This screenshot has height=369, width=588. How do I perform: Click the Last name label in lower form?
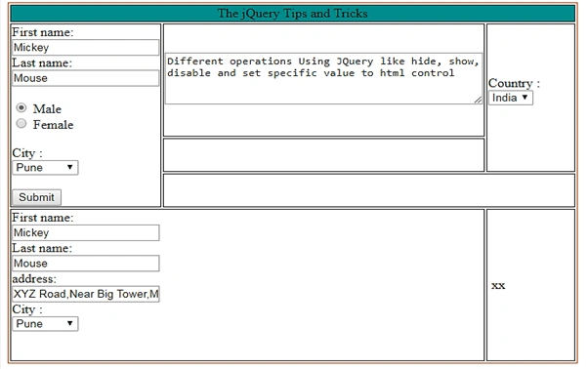click(x=42, y=248)
